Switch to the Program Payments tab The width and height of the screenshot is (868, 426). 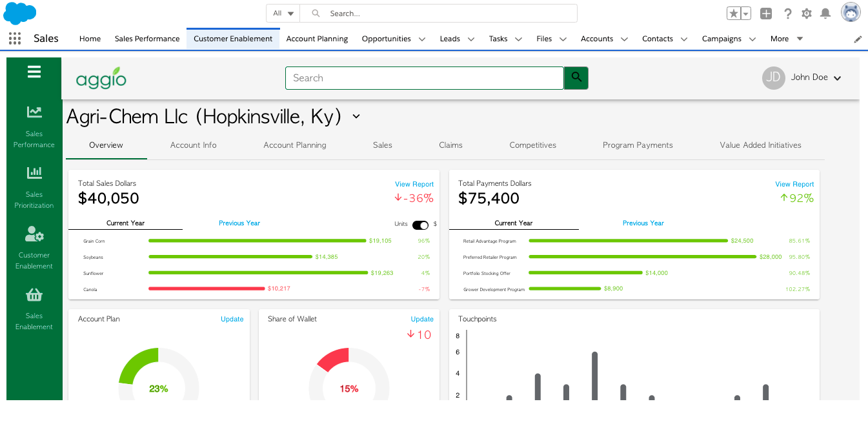pyautogui.click(x=638, y=145)
